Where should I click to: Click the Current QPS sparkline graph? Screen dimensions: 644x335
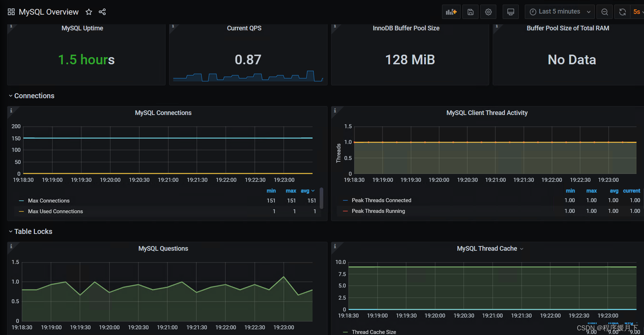click(248, 76)
